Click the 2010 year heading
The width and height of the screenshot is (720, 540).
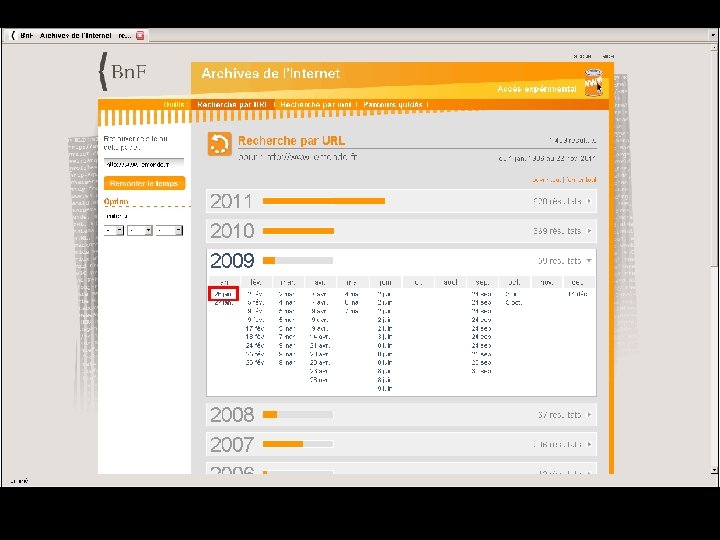[x=232, y=231]
